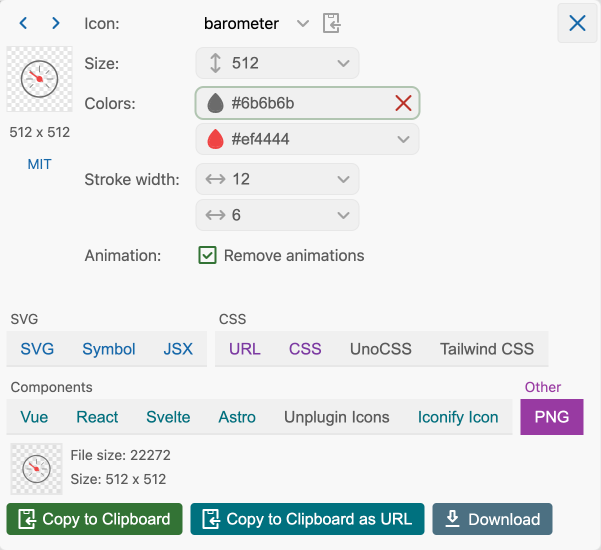Go to previous icon with left chevron
This screenshot has width=601, height=550.
pyautogui.click(x=24, y=23)
